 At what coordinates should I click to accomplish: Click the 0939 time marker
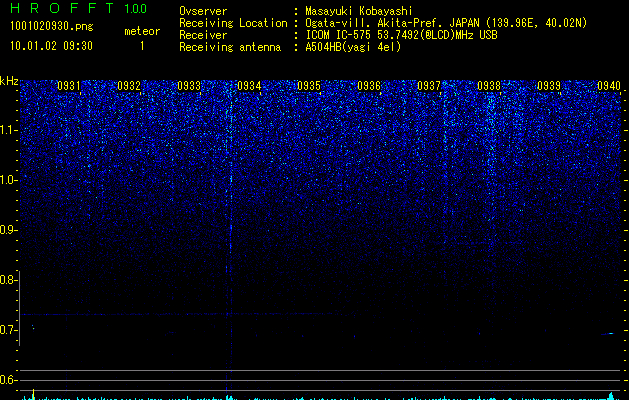[x=549, y=86]
